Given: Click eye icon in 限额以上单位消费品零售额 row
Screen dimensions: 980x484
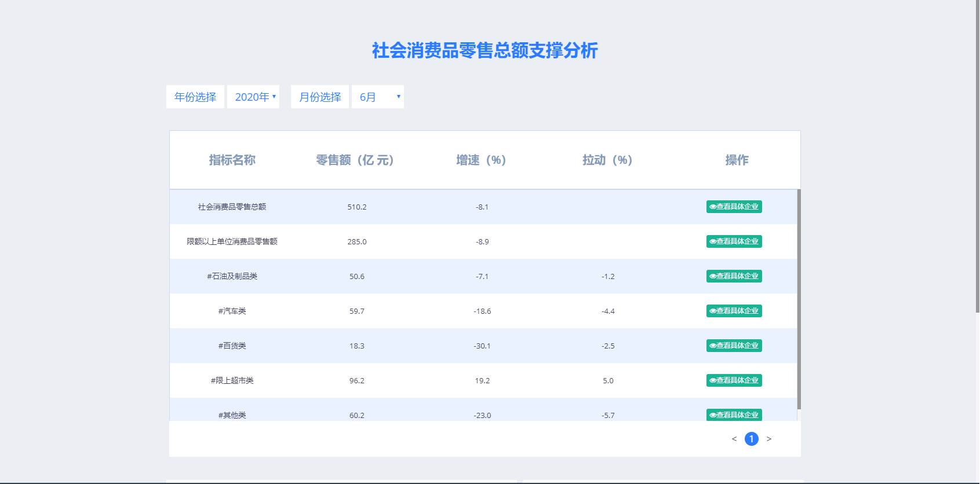Looking at the screenshot, I should coord(713,241).
